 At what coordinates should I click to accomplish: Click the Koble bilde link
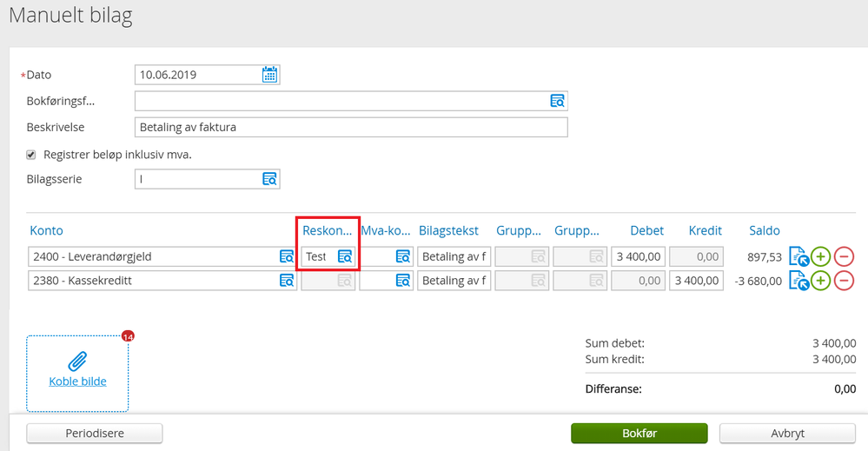[x=77, y=381]
